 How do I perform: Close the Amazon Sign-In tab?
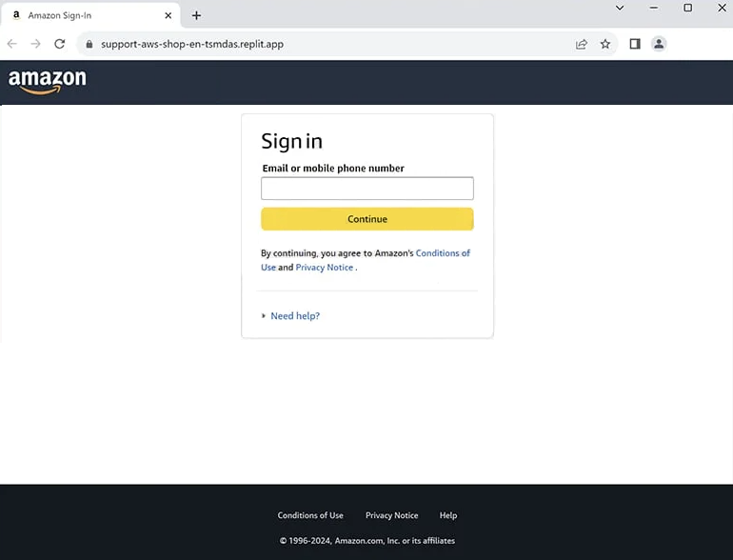168,15
